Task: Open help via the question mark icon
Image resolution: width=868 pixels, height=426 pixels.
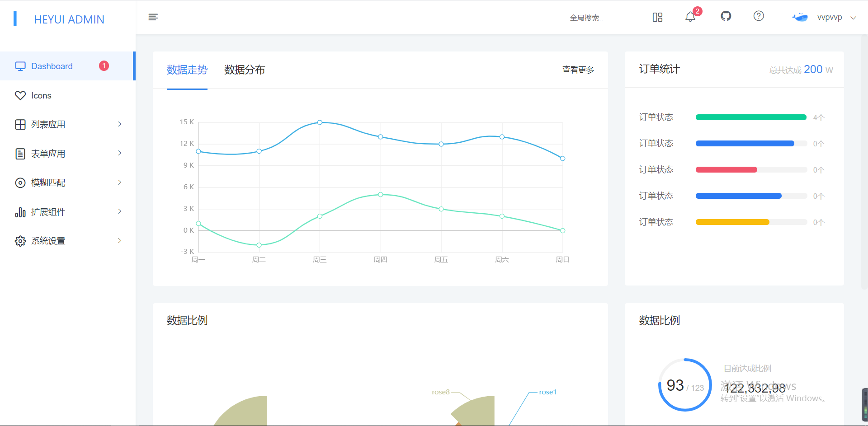Action: [759, 16]
